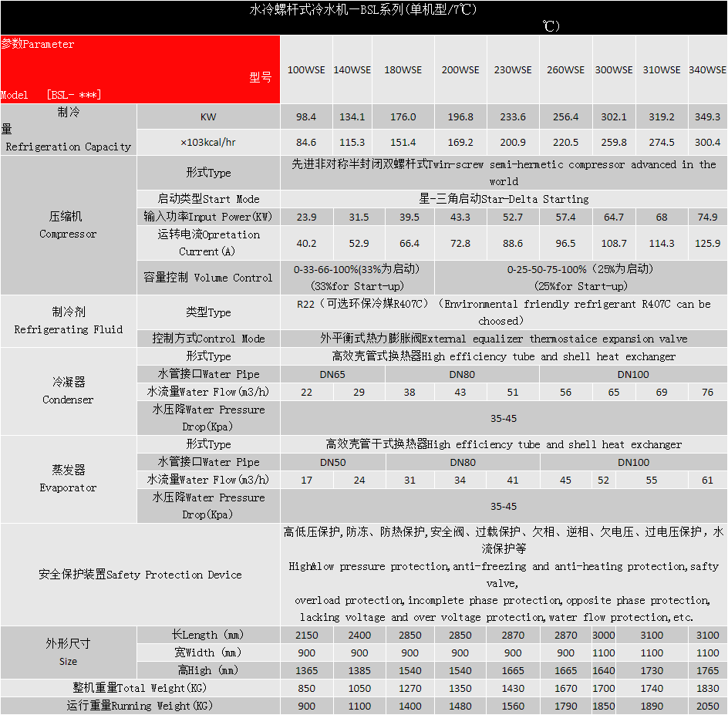Select the DN50 water pipe cell
The width and height of the screenshot is (728, 715).
coord(332,463)
